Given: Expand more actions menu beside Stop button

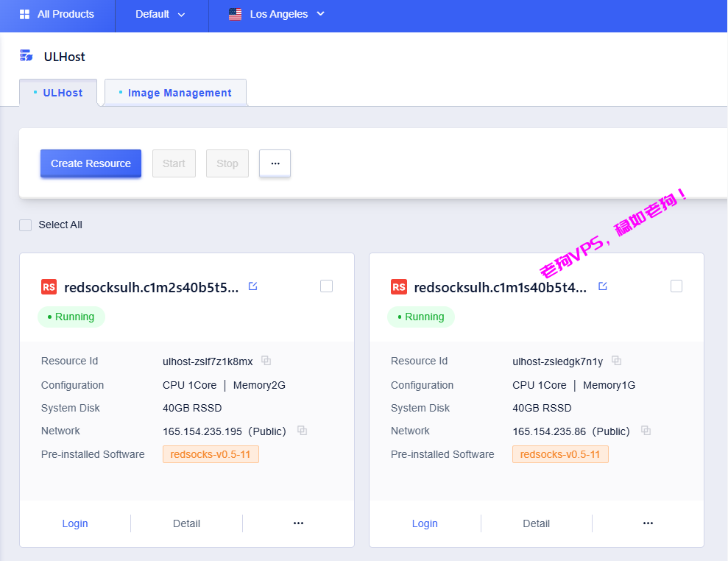Looking at the screenshot, I should click(275, 163).
